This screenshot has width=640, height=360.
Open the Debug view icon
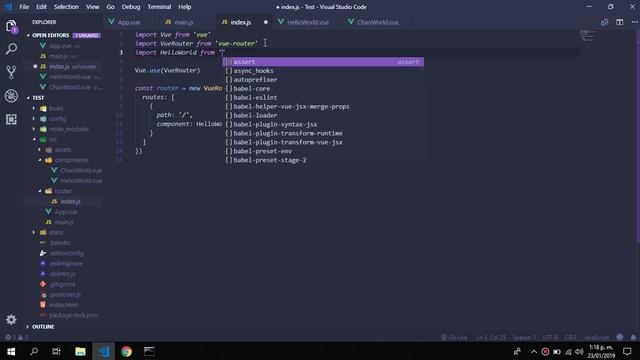[x=11, y=96]
